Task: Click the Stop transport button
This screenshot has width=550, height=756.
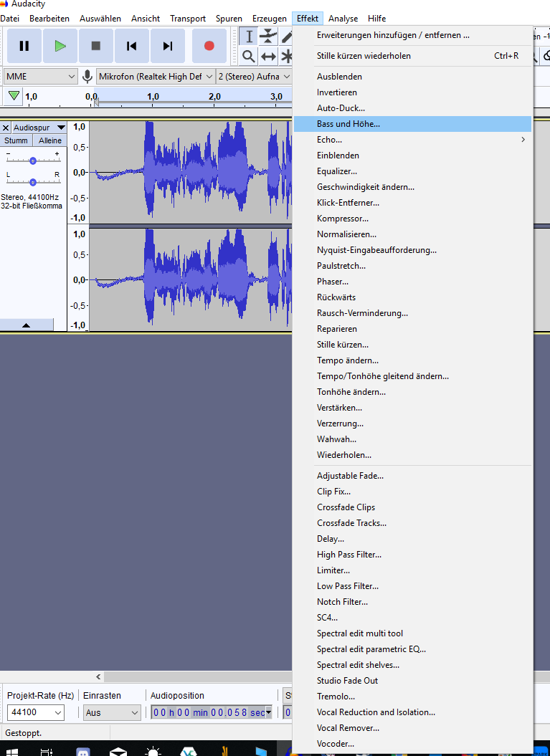Action: click(x=96, y=46)
